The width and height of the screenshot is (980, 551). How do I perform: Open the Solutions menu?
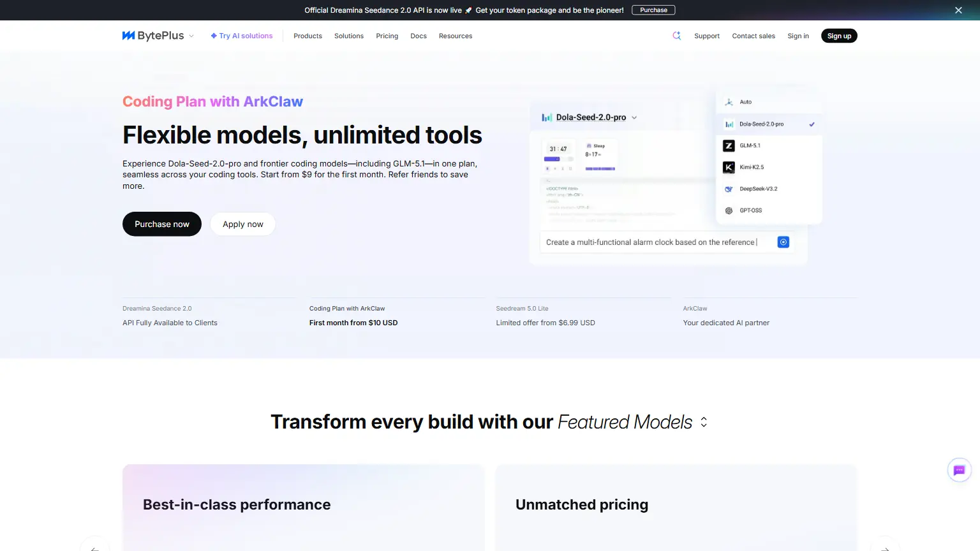coord(349,36)
